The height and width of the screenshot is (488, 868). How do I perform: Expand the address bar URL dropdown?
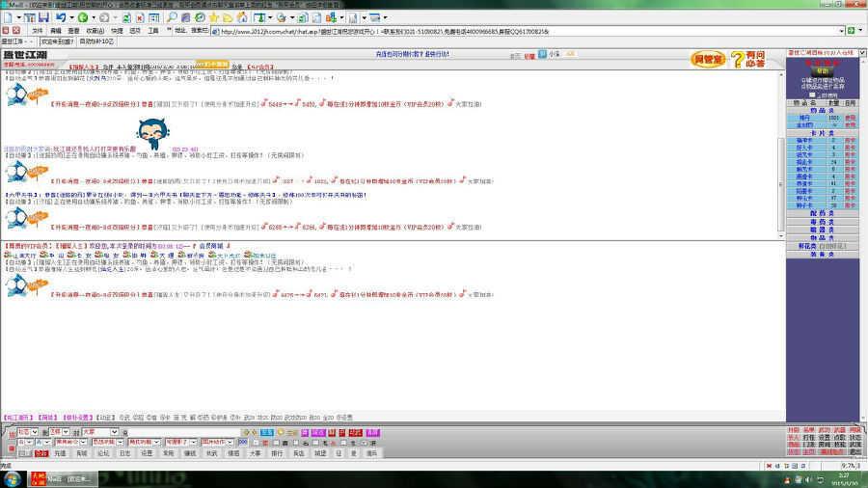[x=841, y=31]
